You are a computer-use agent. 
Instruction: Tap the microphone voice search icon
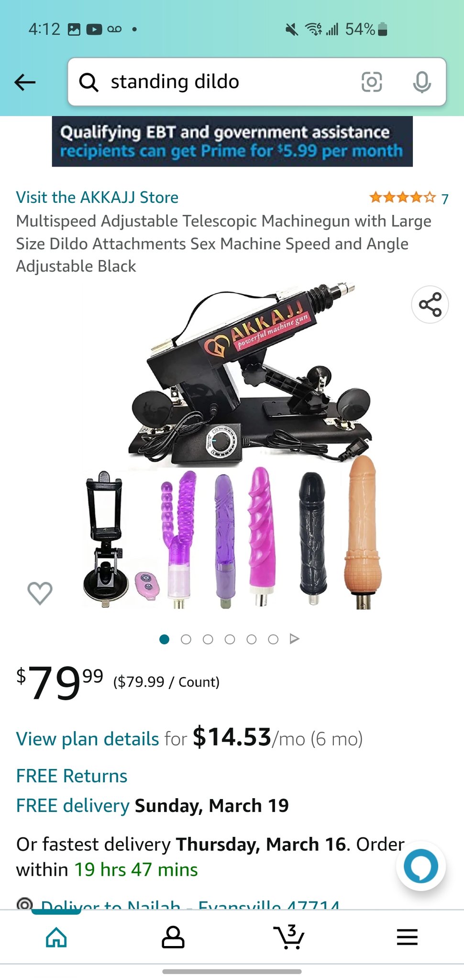(422, 82)
